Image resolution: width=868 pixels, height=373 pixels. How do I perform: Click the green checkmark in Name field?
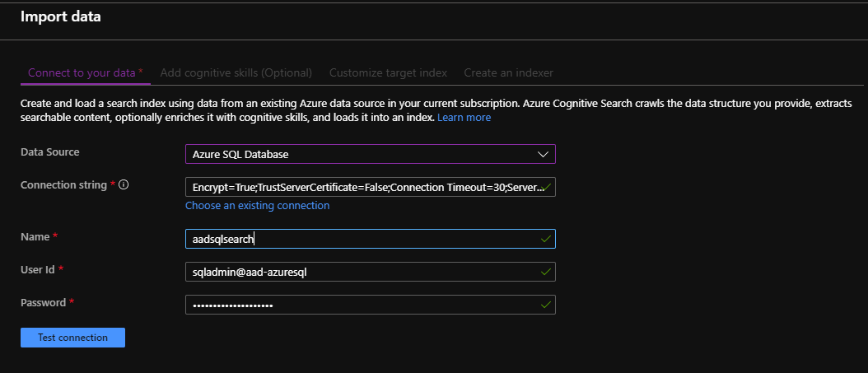(x=546, y=239)
